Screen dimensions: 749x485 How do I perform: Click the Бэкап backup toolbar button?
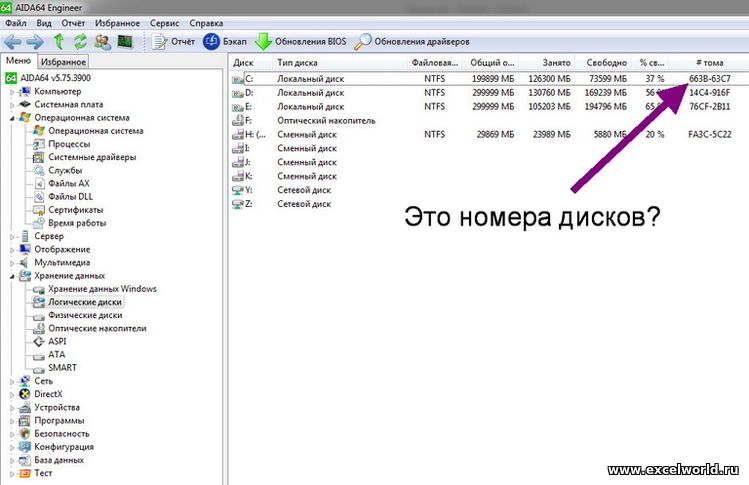coord(225,42)
